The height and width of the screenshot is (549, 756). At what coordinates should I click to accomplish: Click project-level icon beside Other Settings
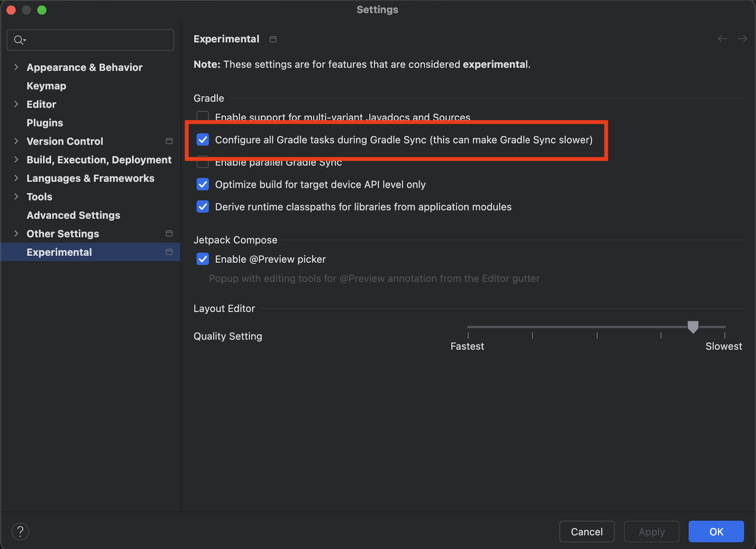[x=169, y=233]
